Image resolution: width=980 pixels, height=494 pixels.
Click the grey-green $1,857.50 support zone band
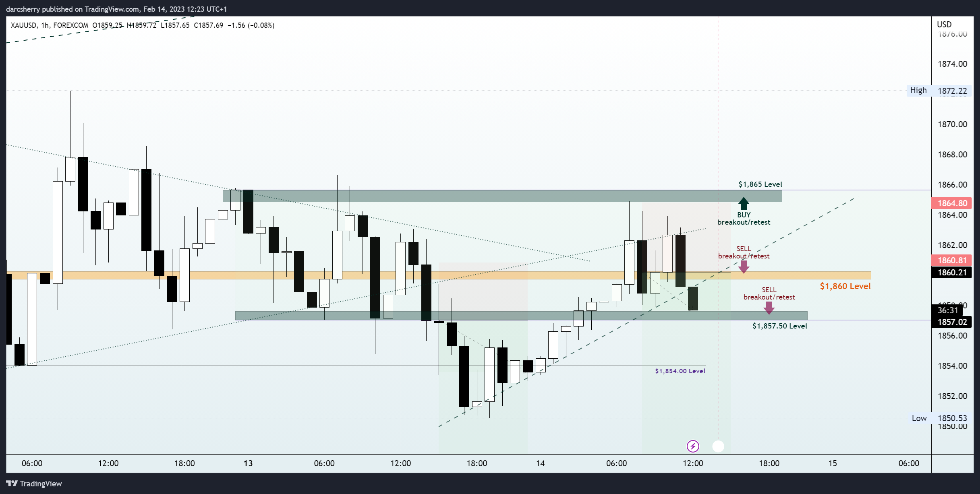pyautogui.click(x=521, y=316)
